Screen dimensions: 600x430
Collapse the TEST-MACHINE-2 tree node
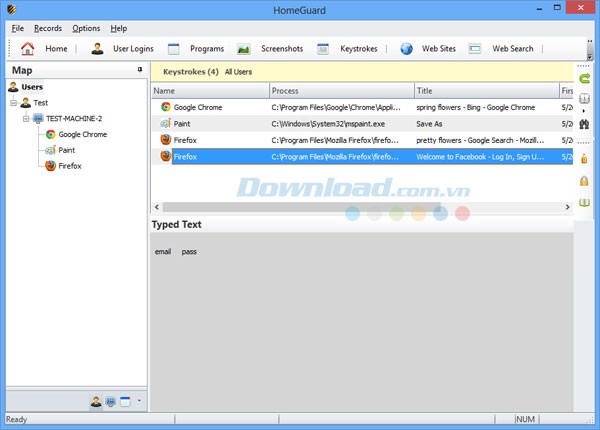(x=25, y=118)
